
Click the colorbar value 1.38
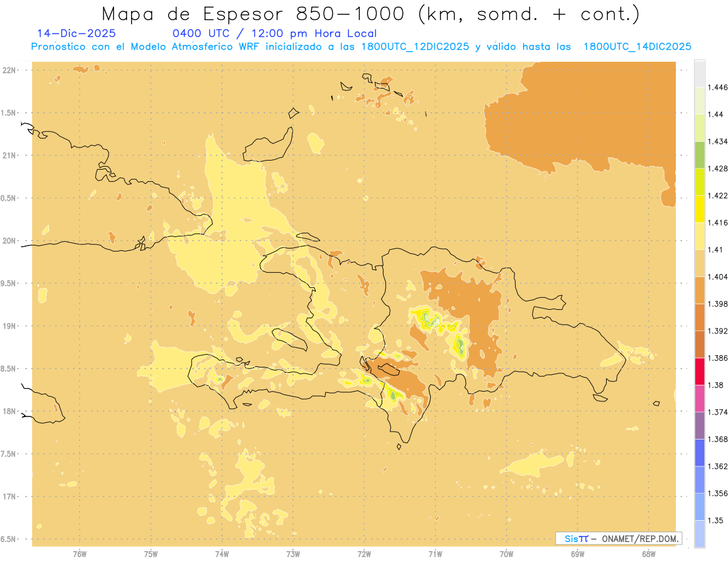[716, 385]
